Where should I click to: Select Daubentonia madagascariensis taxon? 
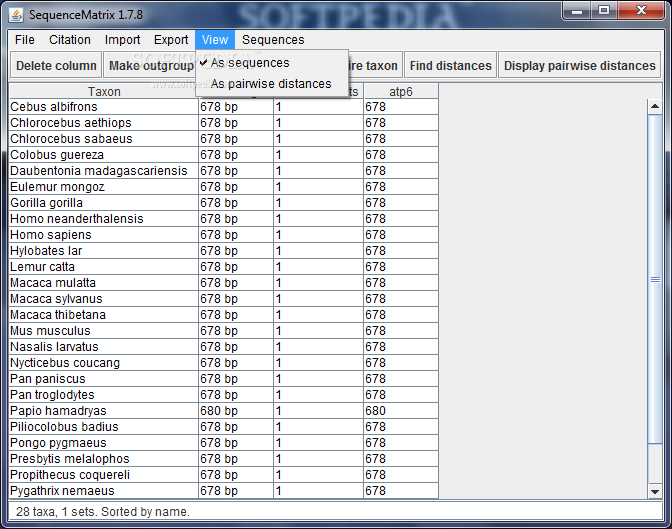coord(103,171)
